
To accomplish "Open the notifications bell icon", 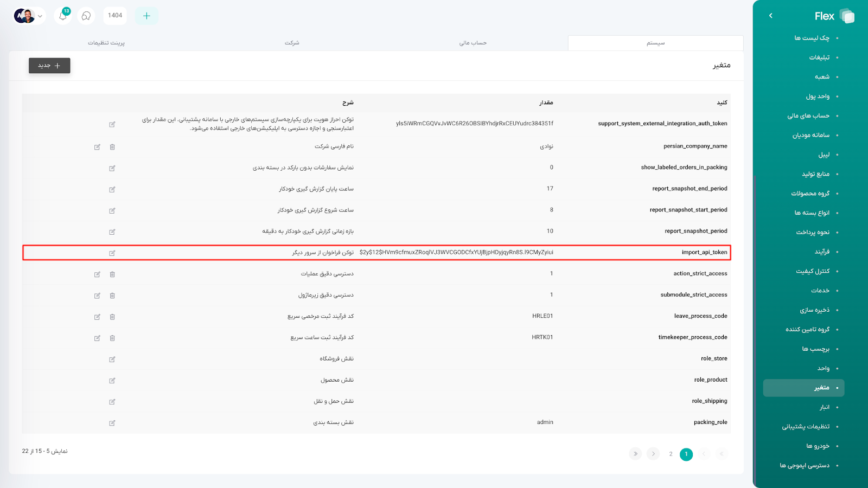I will (63, 16).
